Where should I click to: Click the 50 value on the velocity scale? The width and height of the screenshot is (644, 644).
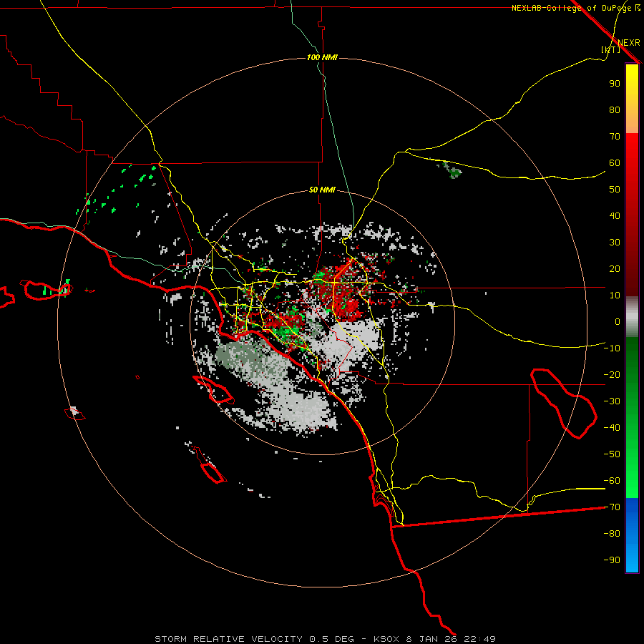615,190
